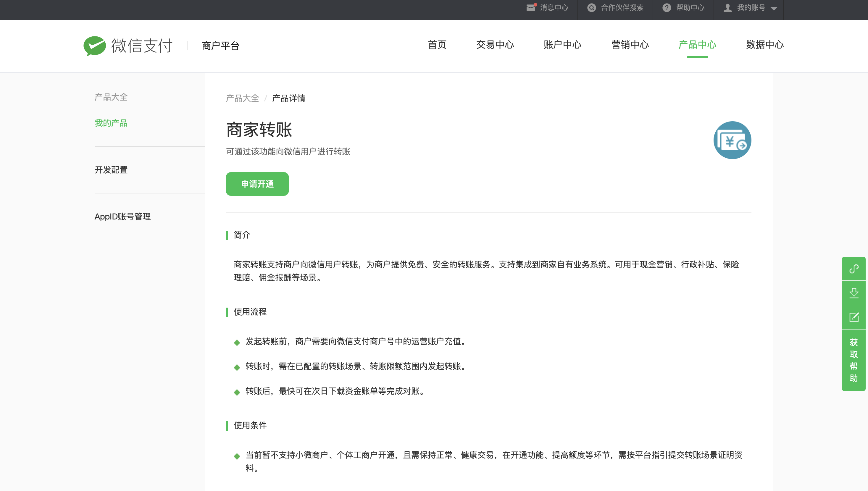The height and width of the screenshot is (491, 868).
Task: Click the edit feedback icon in the sidebar
Action: pos(854,317)
